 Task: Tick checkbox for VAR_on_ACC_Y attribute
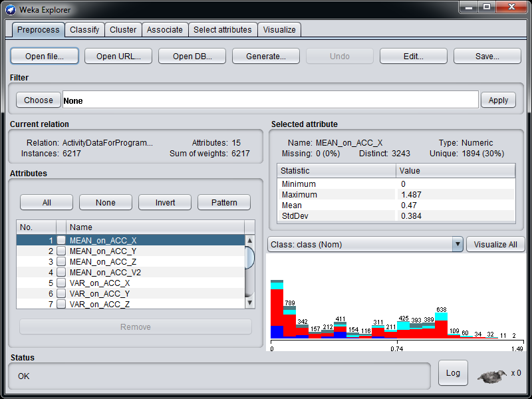(x=61, y=293)
